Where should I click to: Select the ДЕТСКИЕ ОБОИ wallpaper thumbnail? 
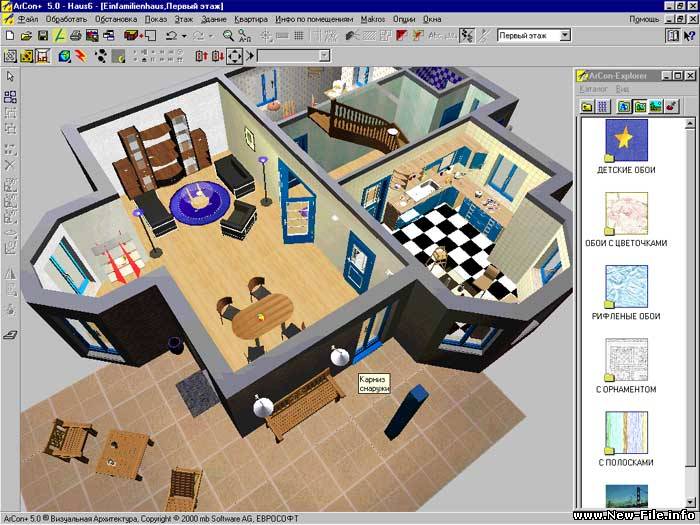pyautogui.click(x=626, y=141)
